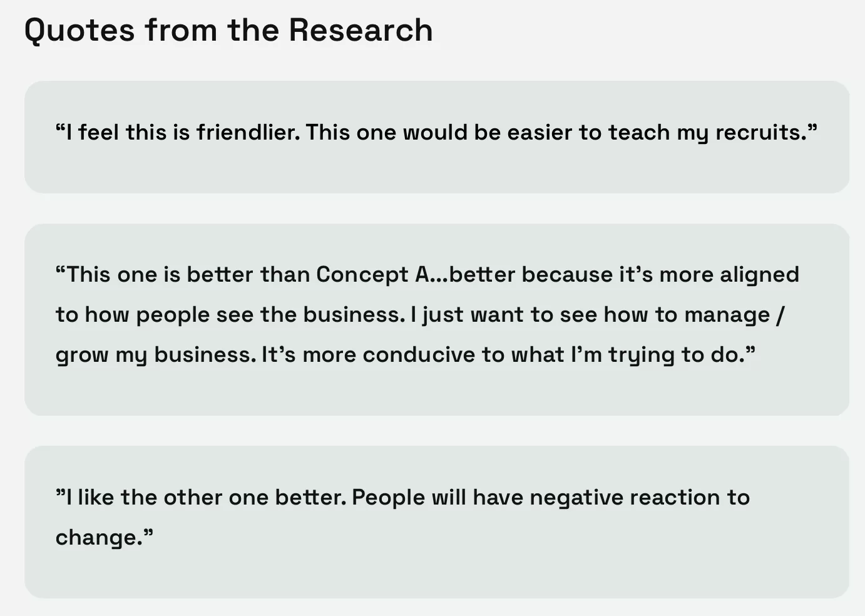
Task: Click the word "aligned" in the second quote
Action: (x=759, y=274)
